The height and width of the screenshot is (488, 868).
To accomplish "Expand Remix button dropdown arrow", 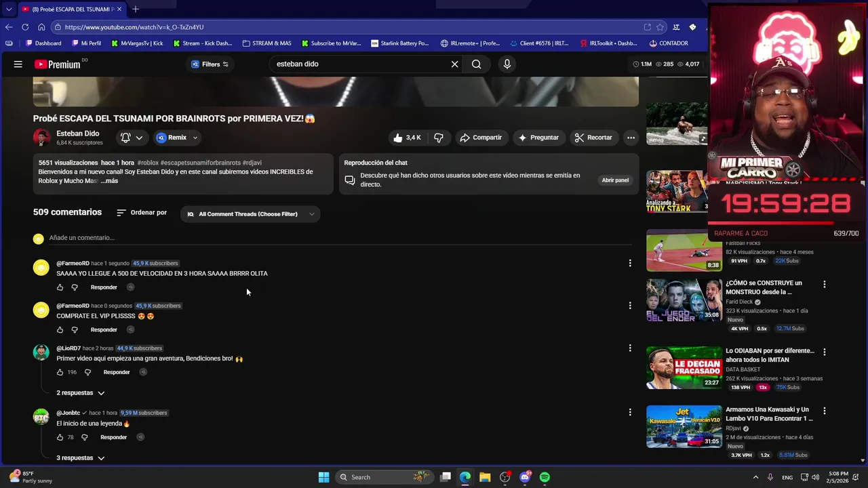I will pos(195,138).
